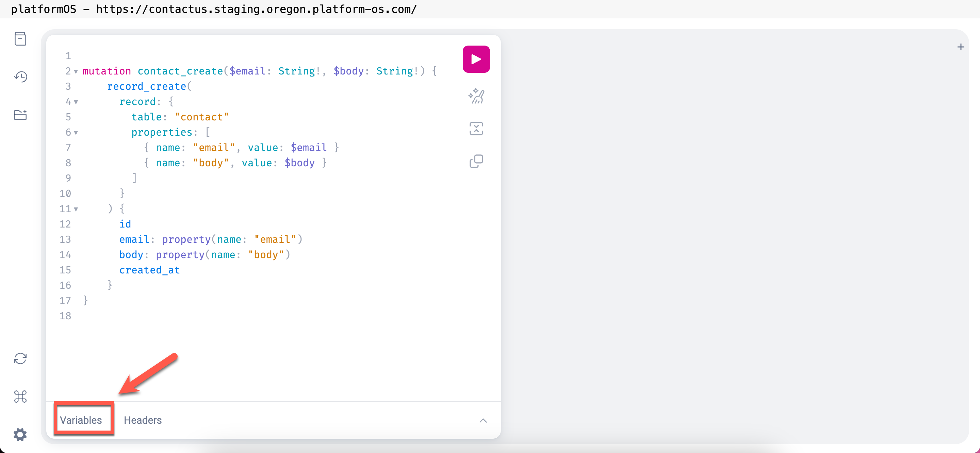Screen dimensions: 980x453
Task: Open the settings dialog with gear icon
Action: pyautogui.click(x=20, y=434)
